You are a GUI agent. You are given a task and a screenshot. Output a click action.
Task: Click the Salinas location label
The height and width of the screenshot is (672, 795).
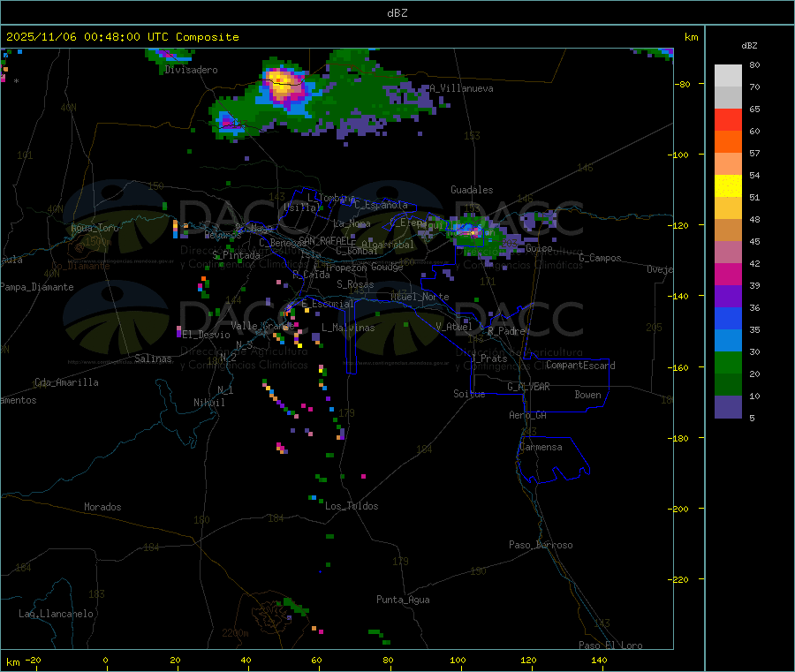[x=153, y=359]
